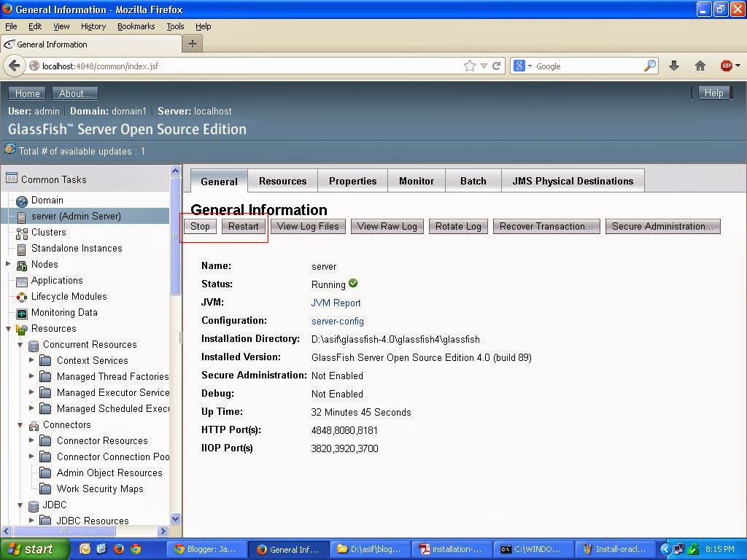The height and width of the screenshot is (560, 747).
Task: Click the JDBC database icon
Action: (34, 505)
